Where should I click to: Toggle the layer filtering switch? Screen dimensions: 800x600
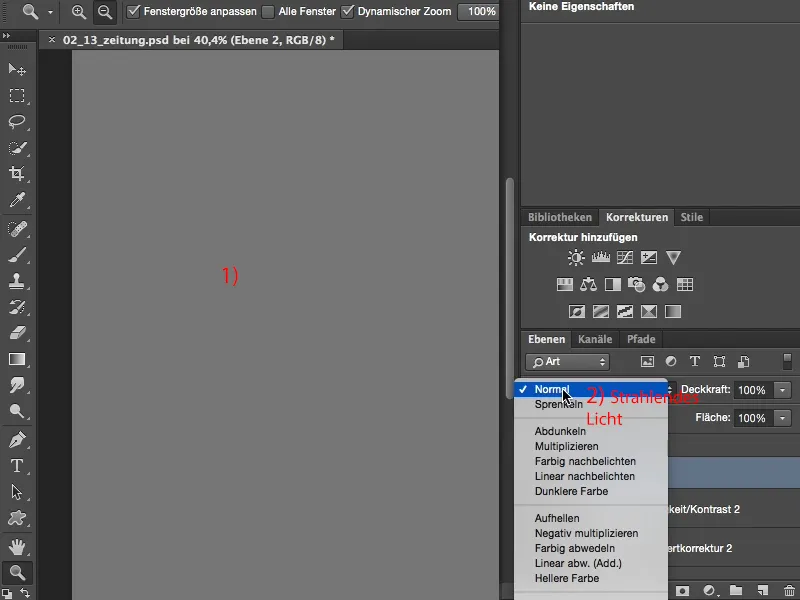tap(787, 361)
